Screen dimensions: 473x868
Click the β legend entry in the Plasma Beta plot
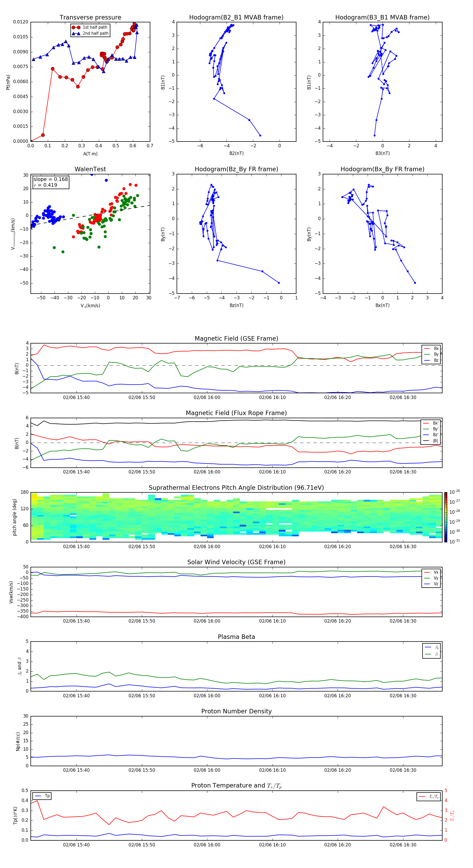pyautogui.click(x=431, y=654)
